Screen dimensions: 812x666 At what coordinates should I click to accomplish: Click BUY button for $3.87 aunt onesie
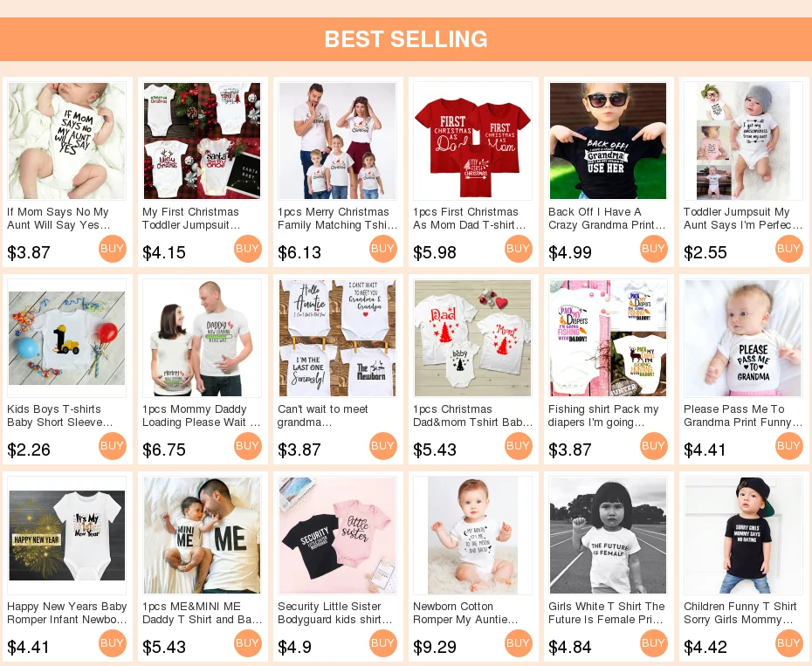(x=113, y=249)
